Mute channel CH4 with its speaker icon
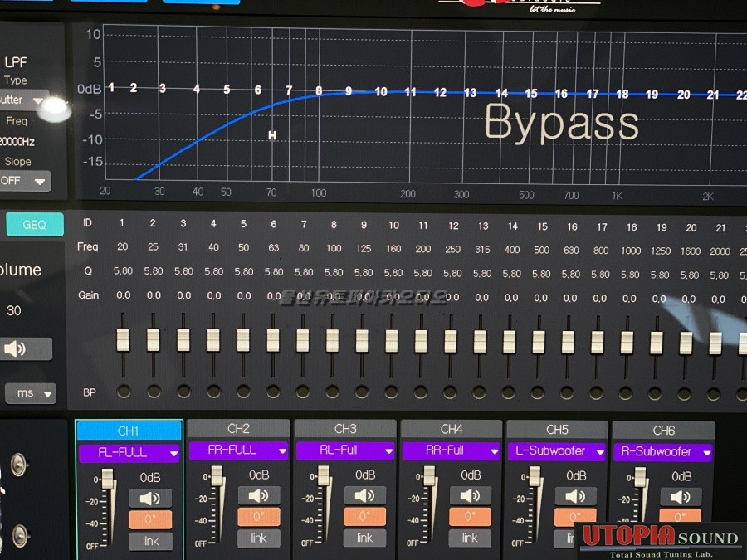Viewport: 747px width, 560px height. 470,495
